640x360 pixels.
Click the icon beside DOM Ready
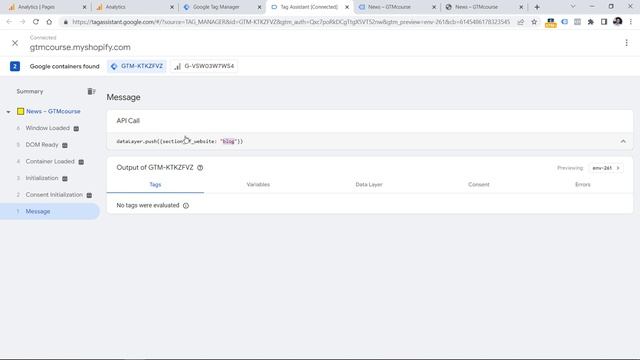click(64, 145)
